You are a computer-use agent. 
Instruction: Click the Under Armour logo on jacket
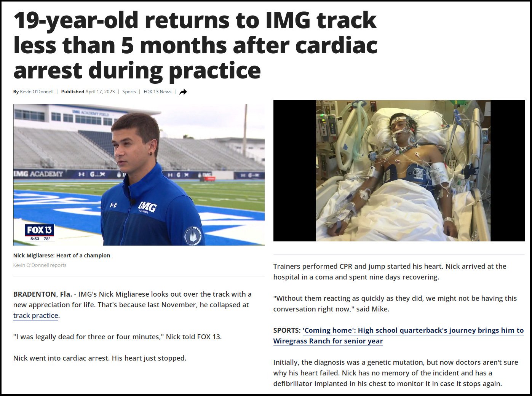click(x=113, y=205)
